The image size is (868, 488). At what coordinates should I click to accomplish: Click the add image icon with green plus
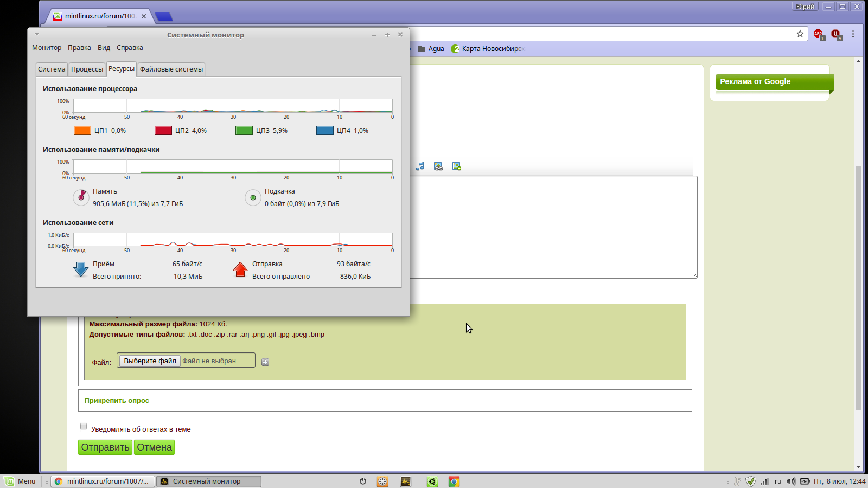[457, 166]
